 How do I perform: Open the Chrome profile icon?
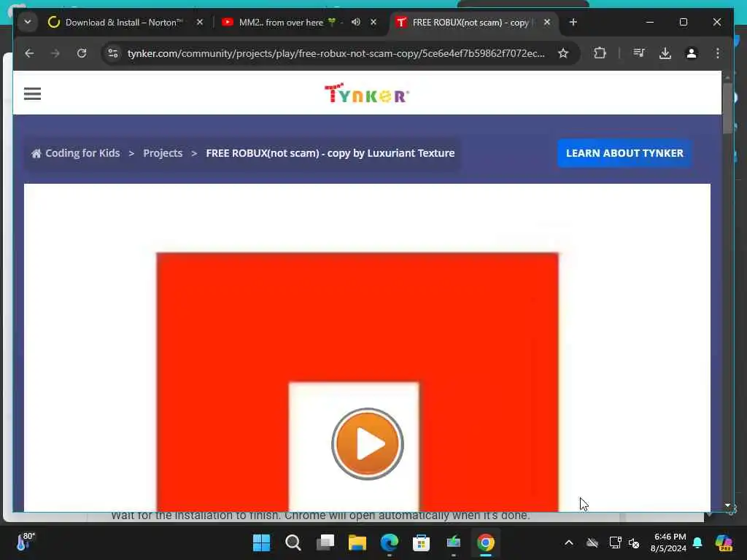coord(692,53)
